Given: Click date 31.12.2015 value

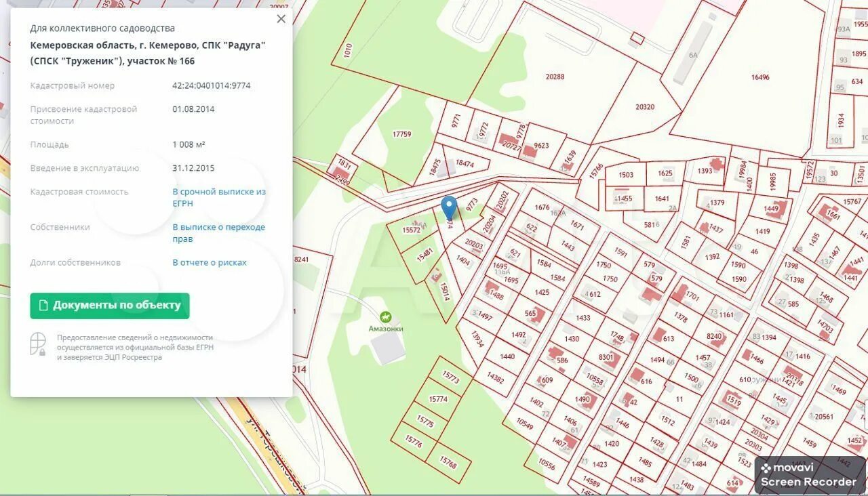Looking at the screenshot, I should (193, 168).
